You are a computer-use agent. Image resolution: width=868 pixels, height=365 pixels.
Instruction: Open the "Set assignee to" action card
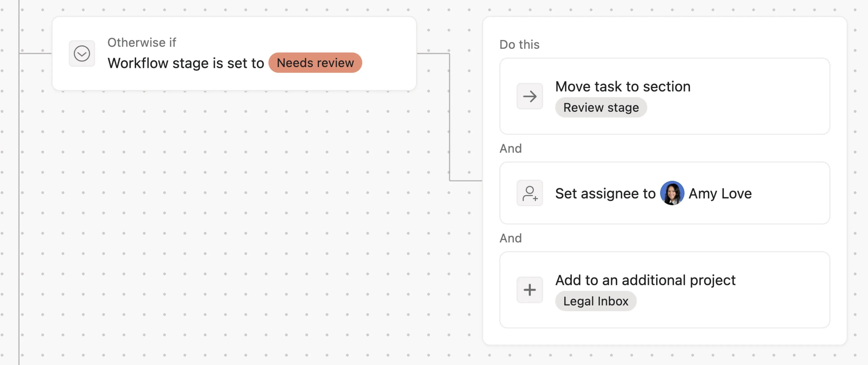(664, 193)
